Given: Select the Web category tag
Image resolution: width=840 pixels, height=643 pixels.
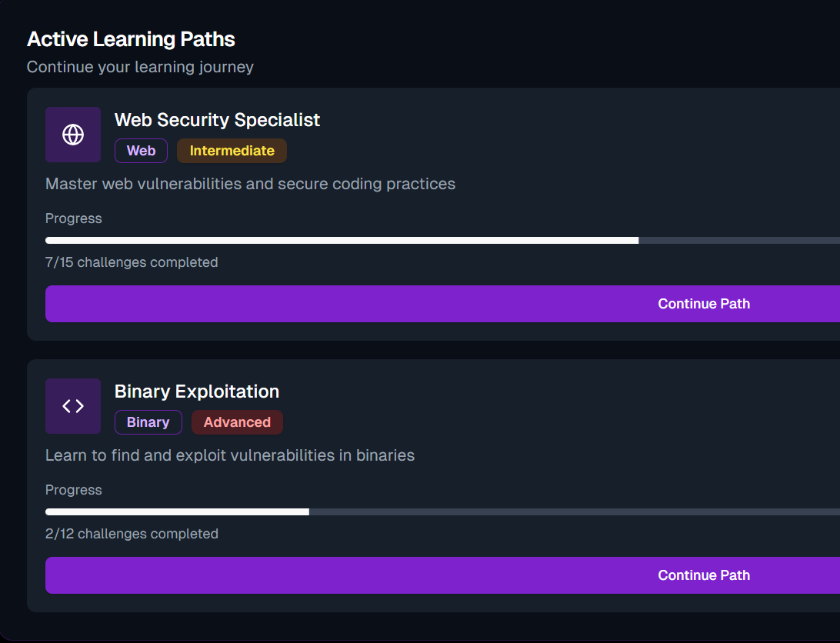Looking at the screenshot, I should click(141, 151).
